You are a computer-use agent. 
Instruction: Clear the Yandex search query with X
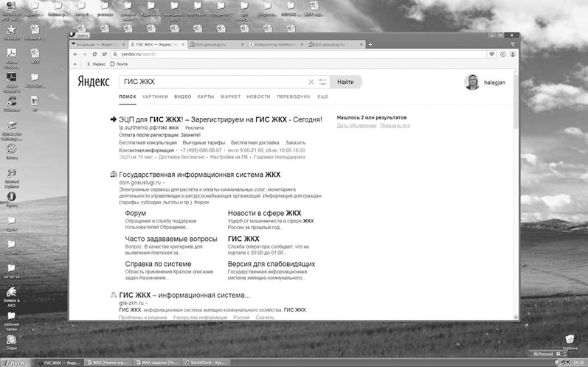(311, 82)
